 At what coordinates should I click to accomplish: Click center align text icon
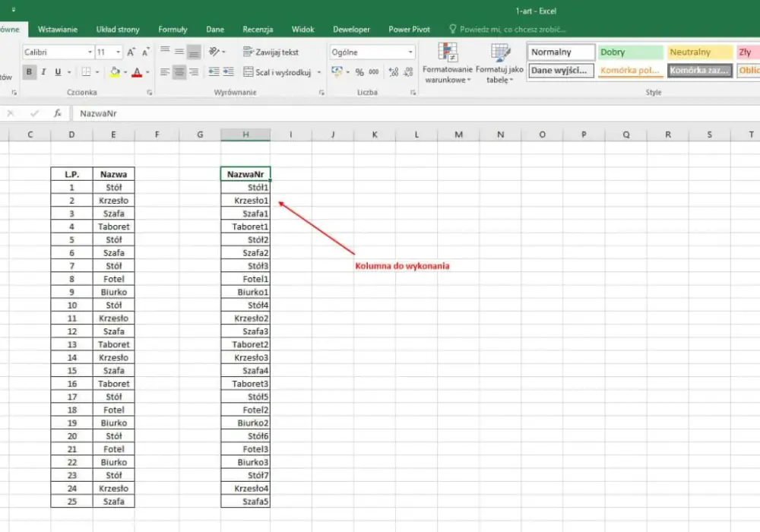[x=179, y=72]
